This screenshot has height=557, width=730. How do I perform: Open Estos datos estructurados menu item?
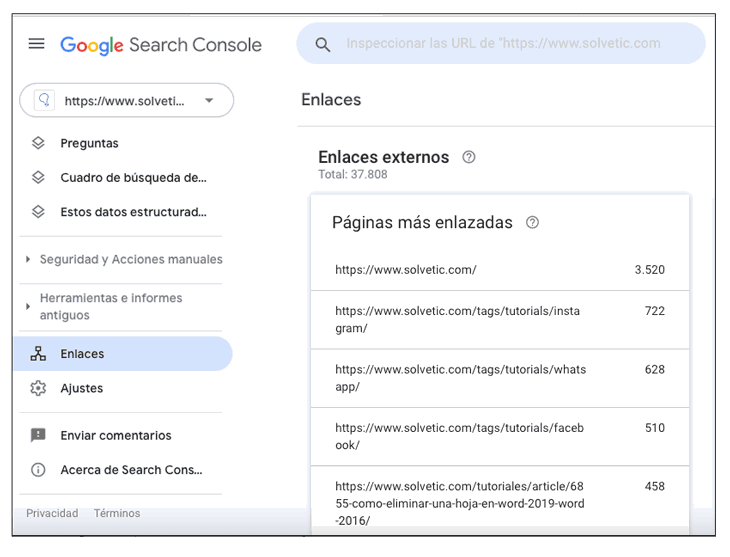point(133,212)
